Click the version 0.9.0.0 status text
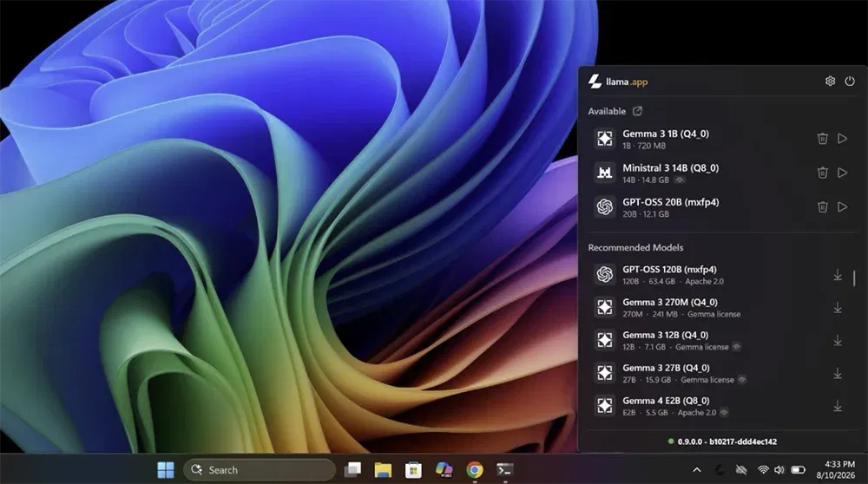868x484 pixels. coord(727,441)
